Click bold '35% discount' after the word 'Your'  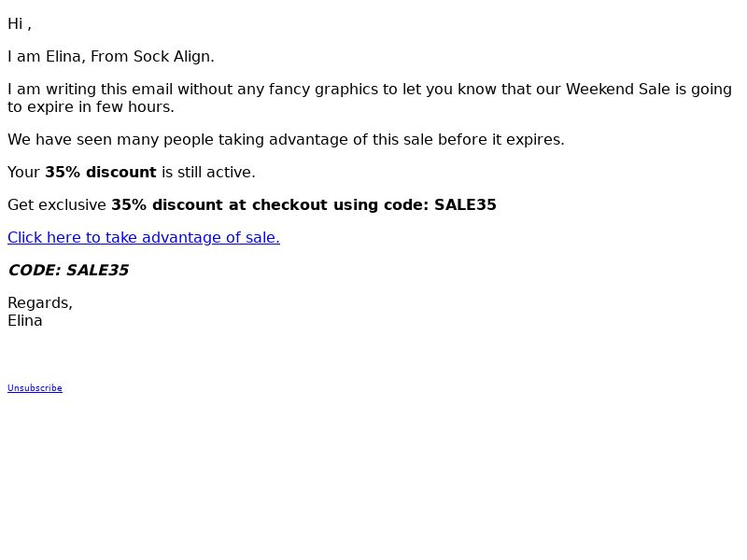(x=101, y=172)
